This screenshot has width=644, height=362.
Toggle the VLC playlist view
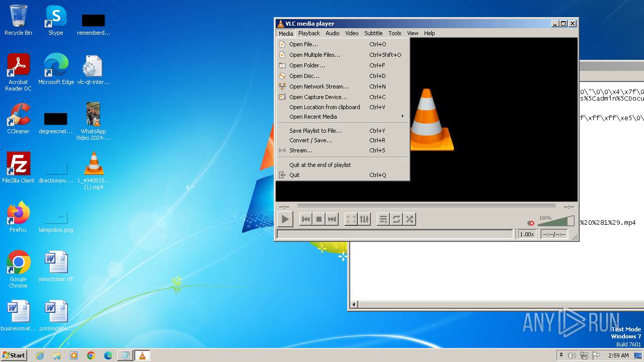(x=383, y=219)
